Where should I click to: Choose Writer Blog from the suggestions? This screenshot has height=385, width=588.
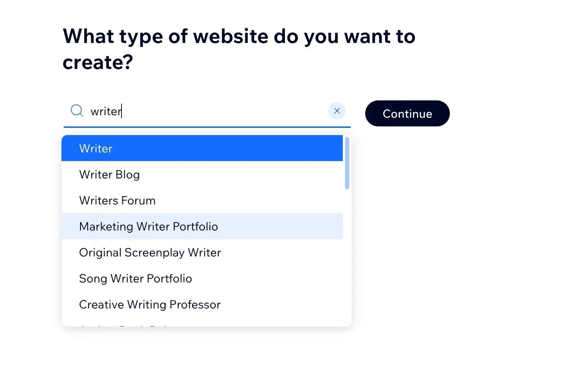click(x=109, y=175)
